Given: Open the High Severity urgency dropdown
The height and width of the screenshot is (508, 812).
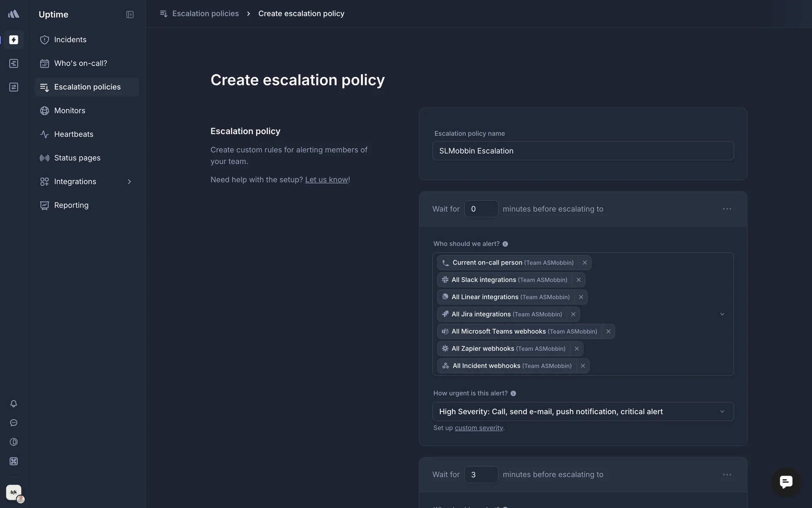Looking at the screenshot, I should pos(582,411).
